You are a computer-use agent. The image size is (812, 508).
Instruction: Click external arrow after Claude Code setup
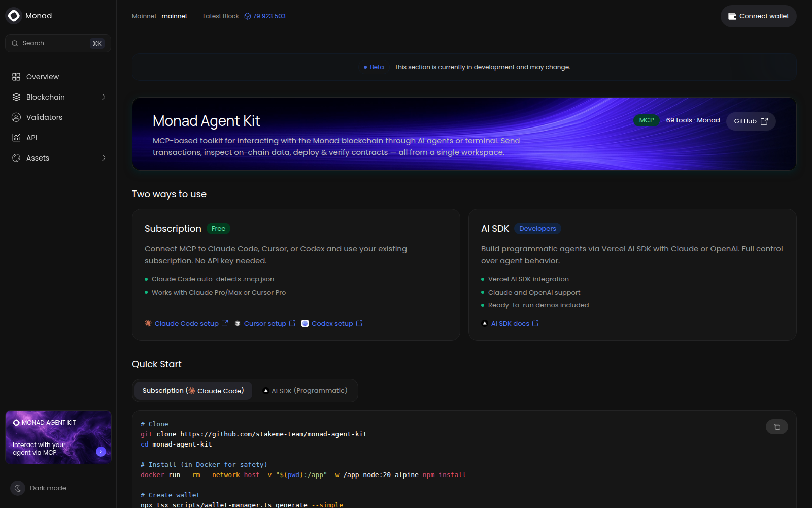[225, 323]
